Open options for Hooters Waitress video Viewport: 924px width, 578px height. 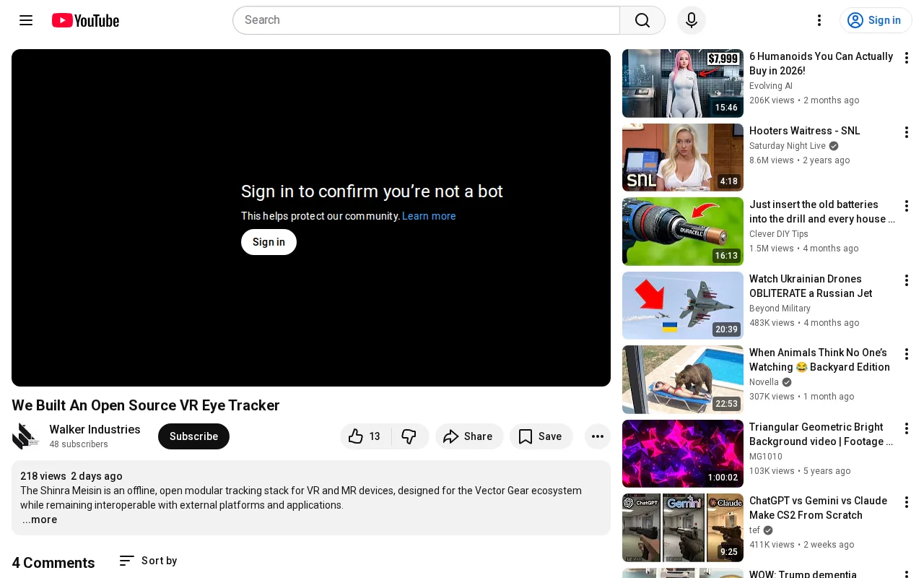pyautogui.click(x=907, y=132)
